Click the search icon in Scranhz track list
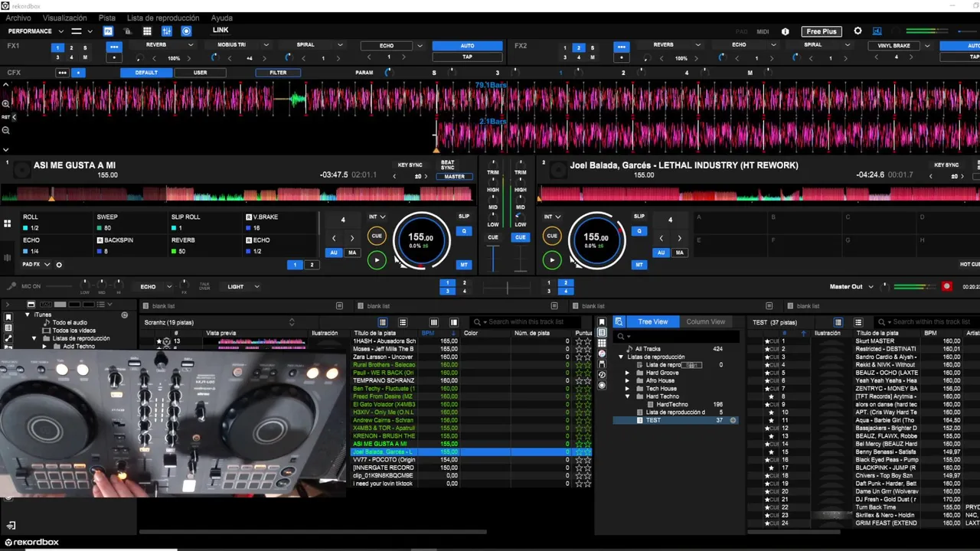 click(x=477, y=322)
